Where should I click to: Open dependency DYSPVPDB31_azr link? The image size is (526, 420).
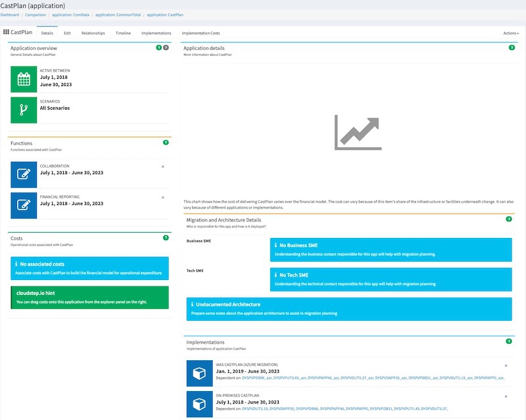[423, 378]
